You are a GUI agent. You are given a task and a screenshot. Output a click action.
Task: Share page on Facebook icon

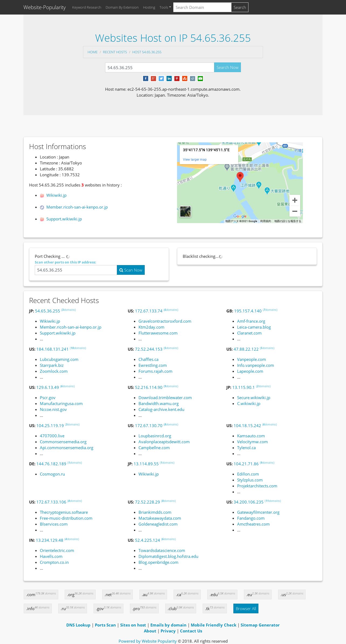(x=146, y=79)
